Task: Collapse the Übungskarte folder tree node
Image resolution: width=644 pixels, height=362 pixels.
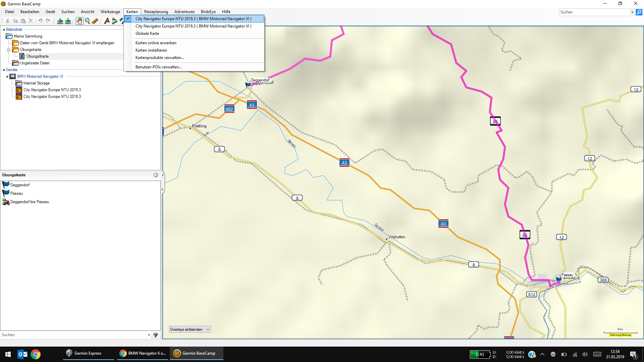Action: coord(9,50)
